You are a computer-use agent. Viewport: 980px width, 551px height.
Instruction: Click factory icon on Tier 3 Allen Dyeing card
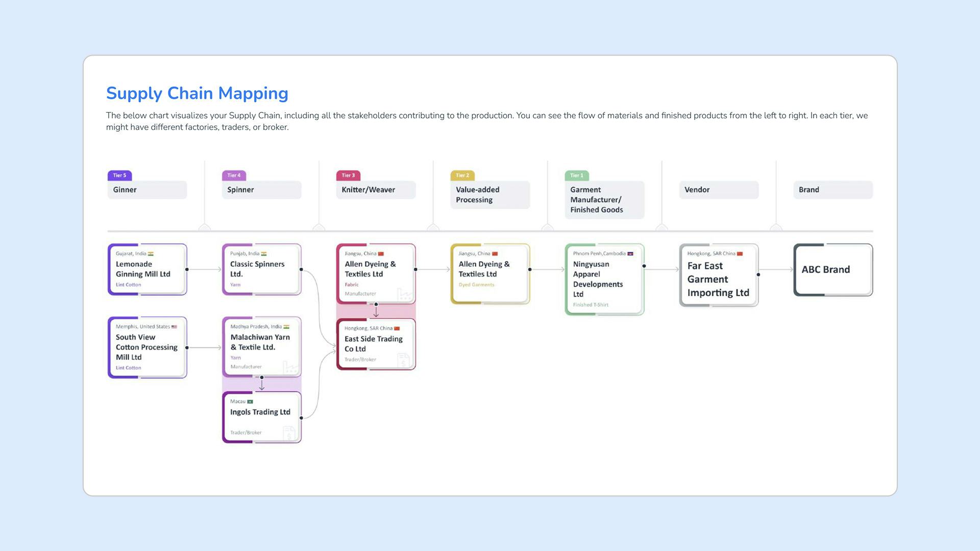(404, 294)
